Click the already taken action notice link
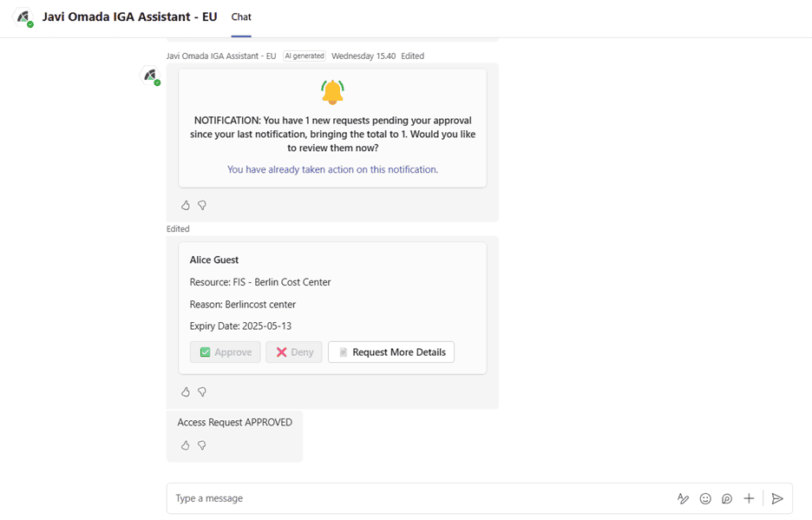This screenshot has height=520, width=812. pyautogui.click(x=332, y=169)
